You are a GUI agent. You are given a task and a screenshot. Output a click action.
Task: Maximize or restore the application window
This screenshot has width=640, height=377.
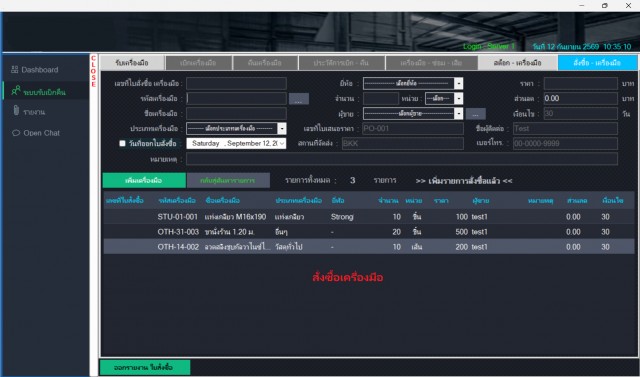point(605,5)
